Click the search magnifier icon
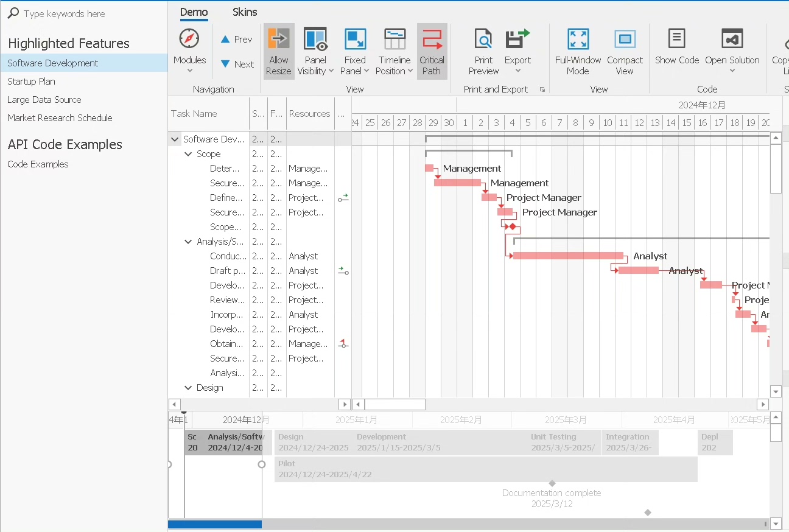The image size is (789, 532). pyautogui.click(x=13, y=13)
